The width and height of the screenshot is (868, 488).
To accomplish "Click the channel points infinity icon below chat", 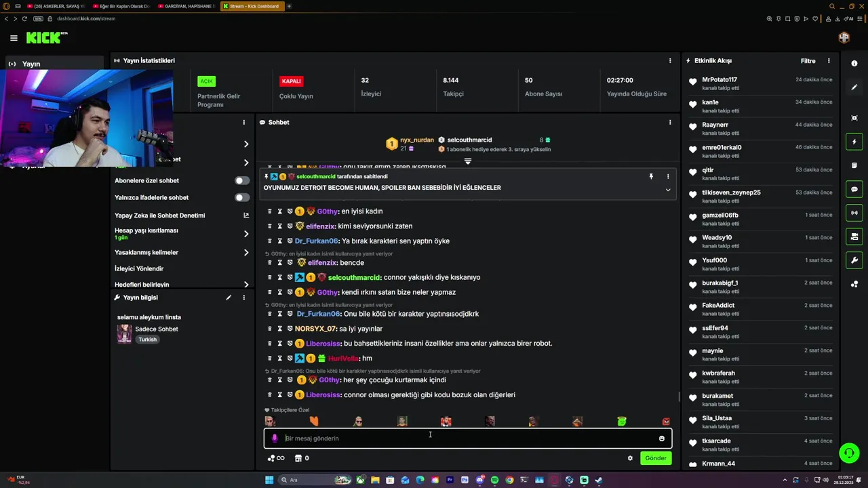I will point(276,458).
